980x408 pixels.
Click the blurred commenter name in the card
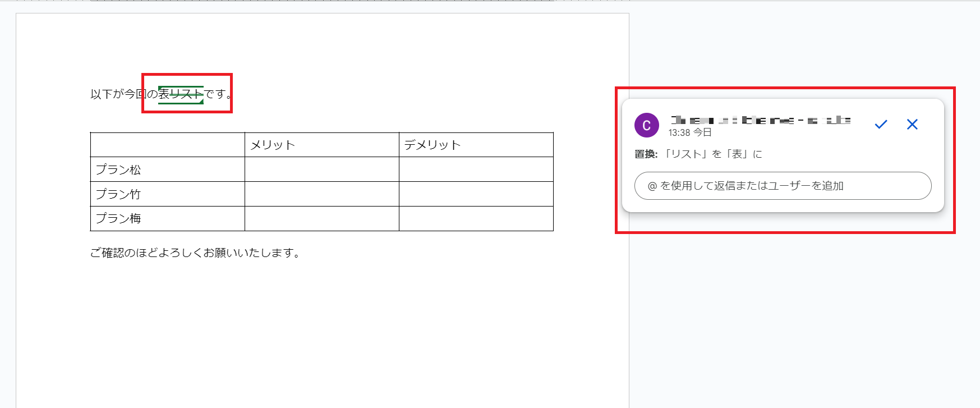tap(761, 120)
